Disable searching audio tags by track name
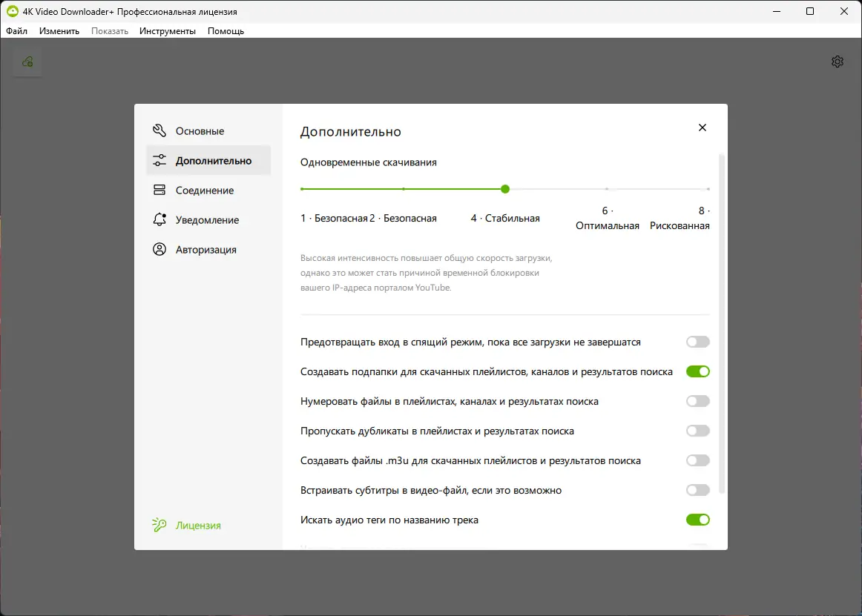 (697, 520)
